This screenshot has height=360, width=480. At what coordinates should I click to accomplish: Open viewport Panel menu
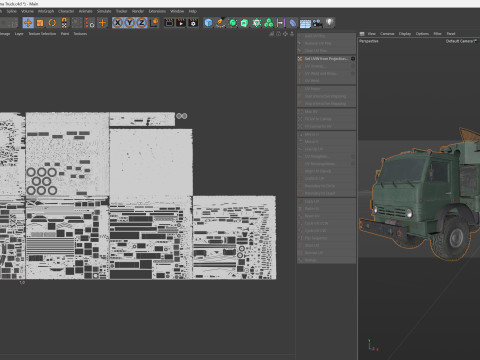451,34
